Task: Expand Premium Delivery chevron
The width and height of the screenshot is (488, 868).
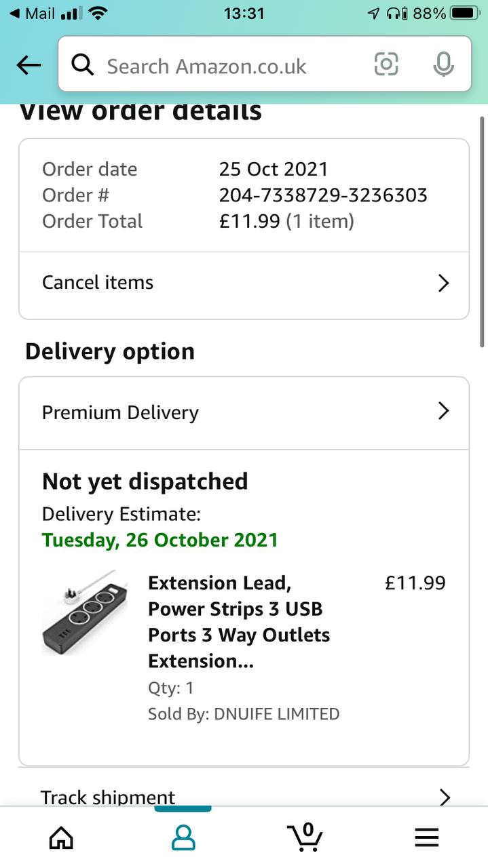Action: 443,411
